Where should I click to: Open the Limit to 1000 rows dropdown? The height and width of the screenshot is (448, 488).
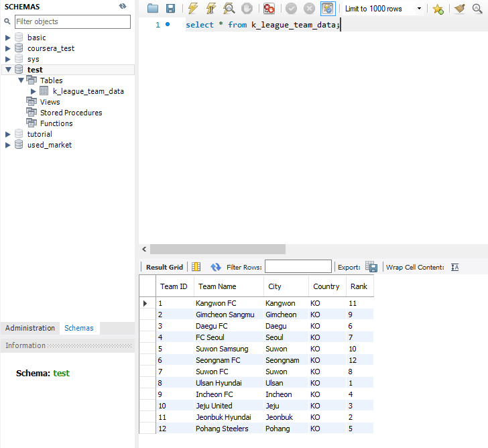419,9
